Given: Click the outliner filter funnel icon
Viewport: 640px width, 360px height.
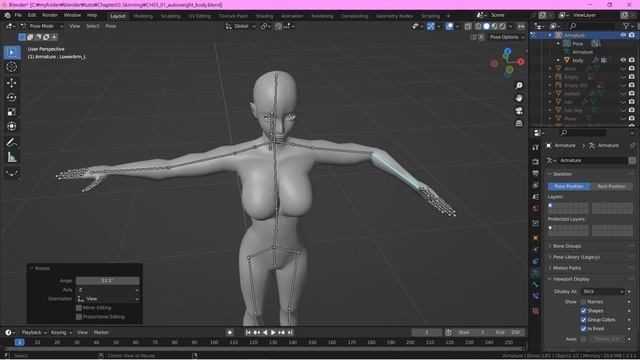Looking at the screenshot, I should coord(626,26).
